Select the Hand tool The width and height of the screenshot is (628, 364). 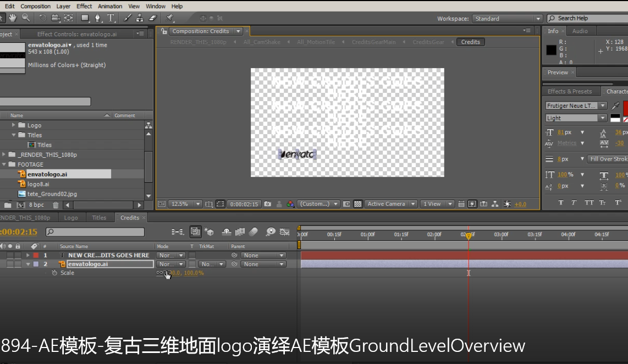tap(13, 18)
